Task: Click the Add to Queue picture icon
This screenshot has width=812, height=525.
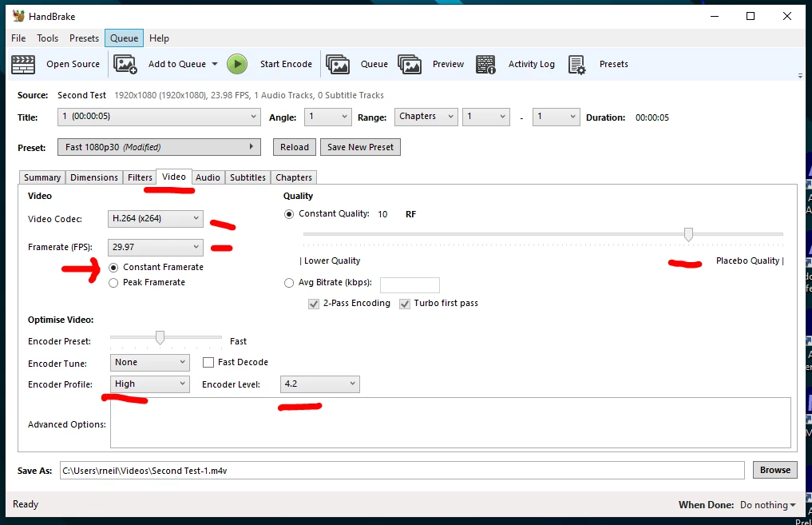Action: click(125, 64)
